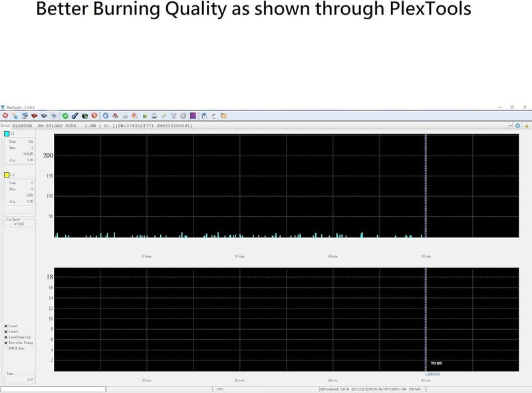The height and width of the screenshot is (393, 532).
Task: Click the yellow folder toolbar icon
Action: click(223, 116)
